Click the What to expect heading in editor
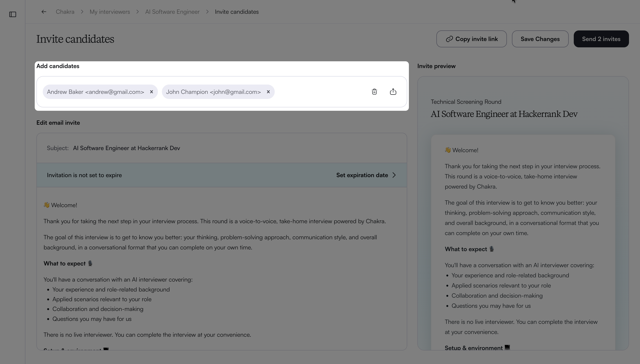Screen dimensions: 640x364 [x=65, y=264]
